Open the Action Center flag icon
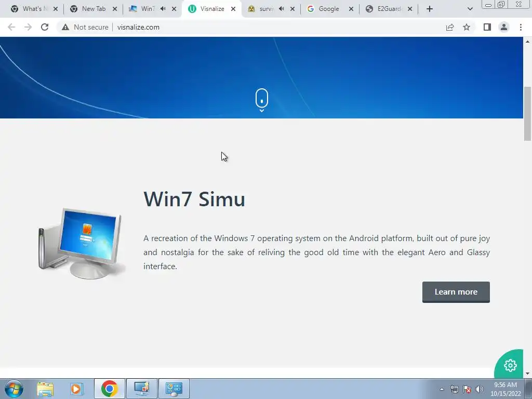The width and height of the screenshot is (532, 399). tap(467, 389)
